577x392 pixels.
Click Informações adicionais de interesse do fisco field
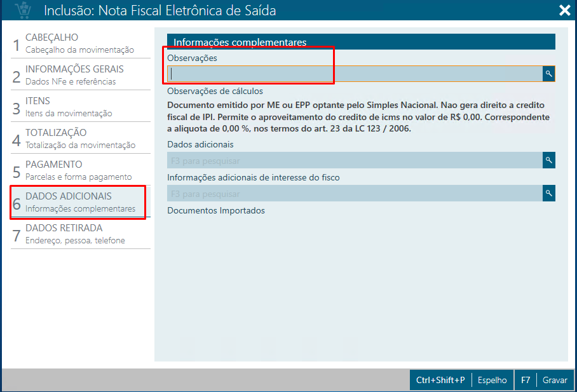(355, 193)
